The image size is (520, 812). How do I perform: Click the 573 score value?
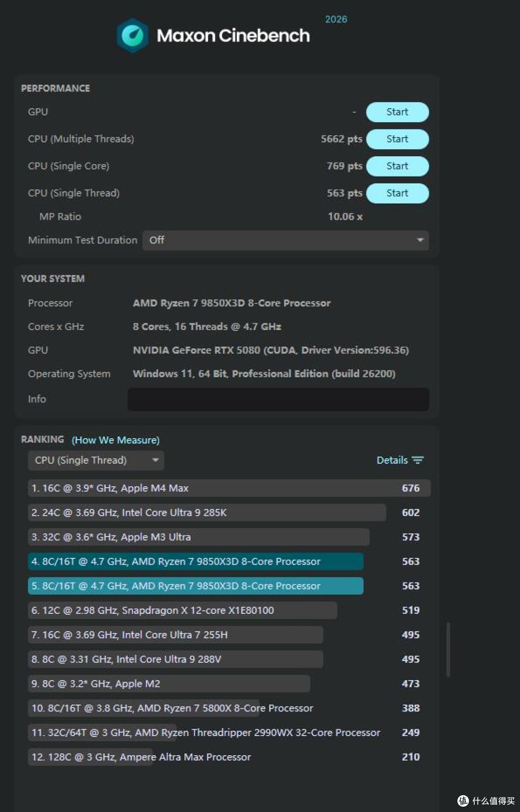tap(411, 537)
